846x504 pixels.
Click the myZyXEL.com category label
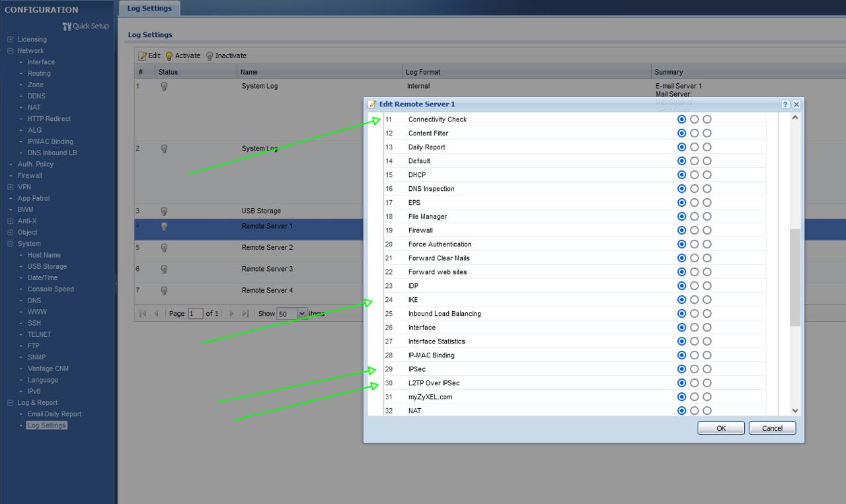pyautogui.click(x=430, y=397)
